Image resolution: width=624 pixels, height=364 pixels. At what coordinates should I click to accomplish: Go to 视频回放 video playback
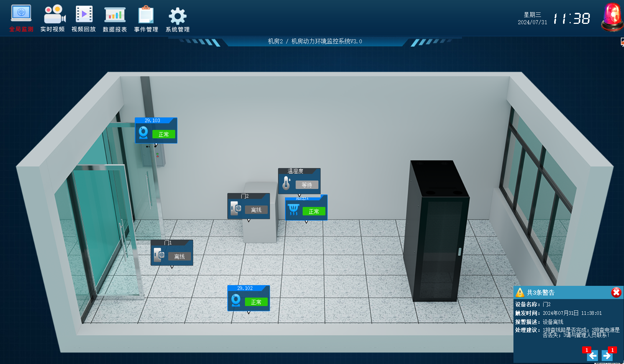(x=84, y=18)
